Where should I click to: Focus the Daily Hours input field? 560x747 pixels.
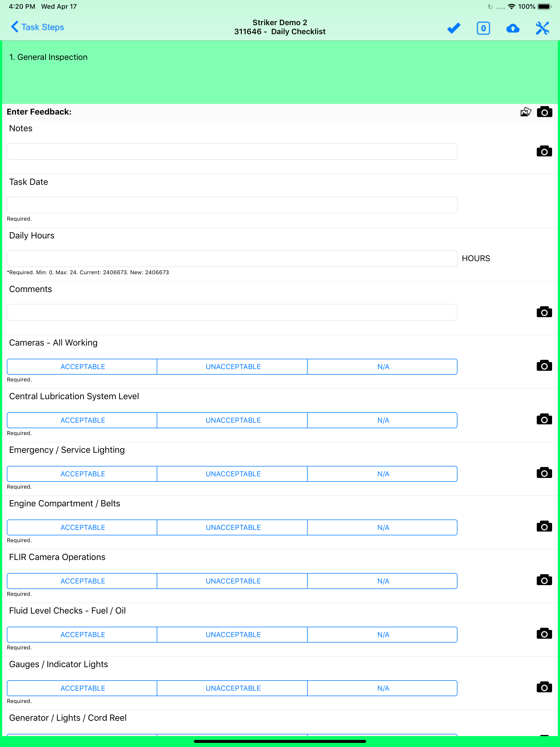tap(232, 259)
